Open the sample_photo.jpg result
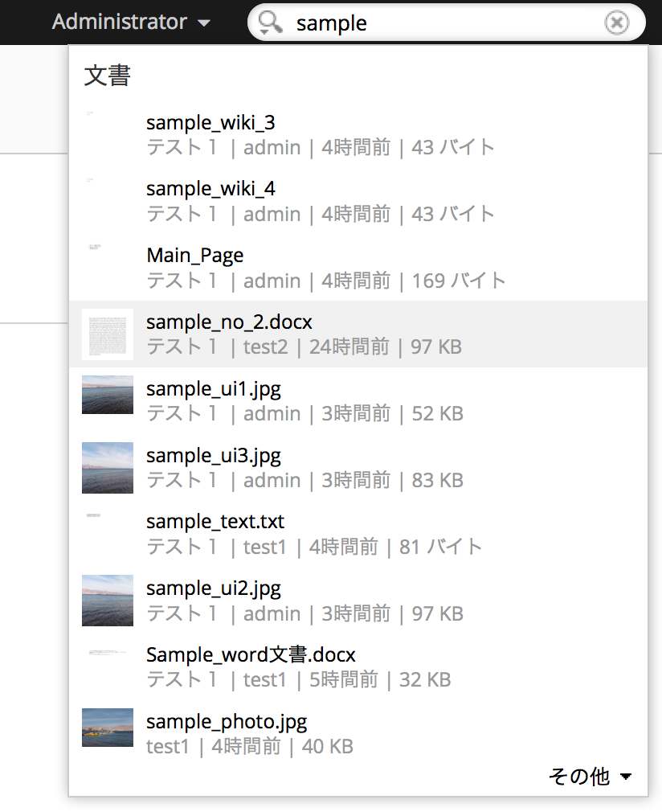662x812 pixels. click(227, 721)
